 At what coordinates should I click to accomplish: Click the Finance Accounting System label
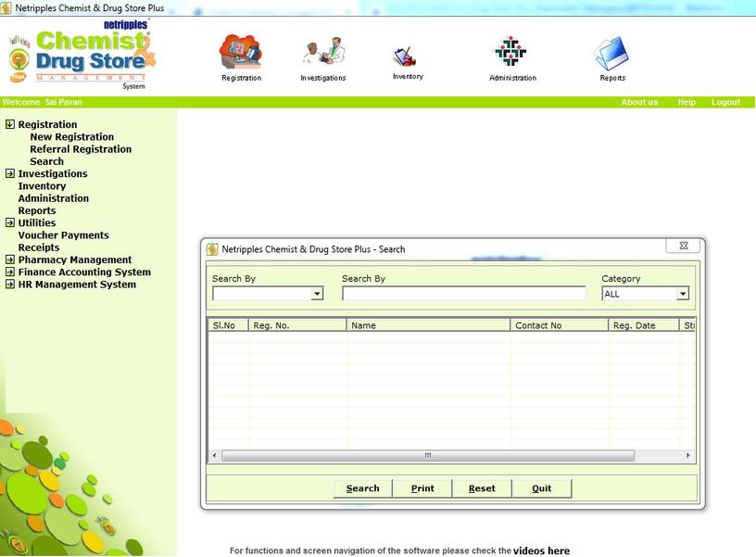point(84,272)
